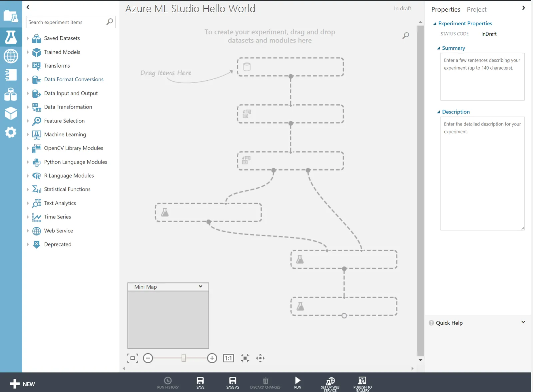Select the Properties tab

point(446,9)
